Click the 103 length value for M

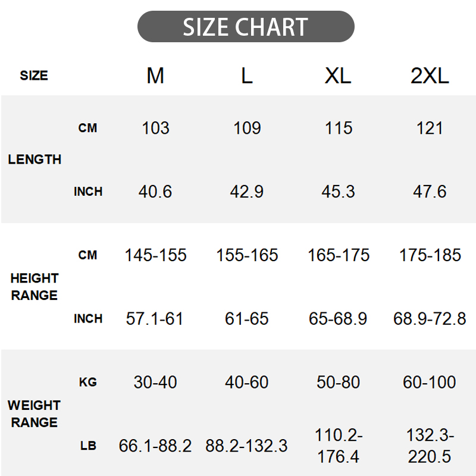pyautogui.click(x=155, y=128)
